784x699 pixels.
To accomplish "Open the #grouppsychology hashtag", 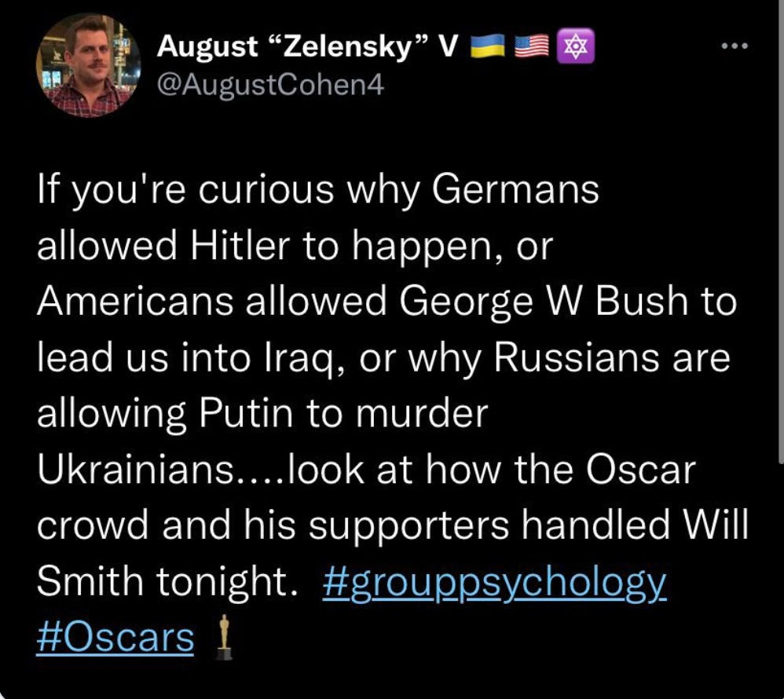I will point(494,583).
